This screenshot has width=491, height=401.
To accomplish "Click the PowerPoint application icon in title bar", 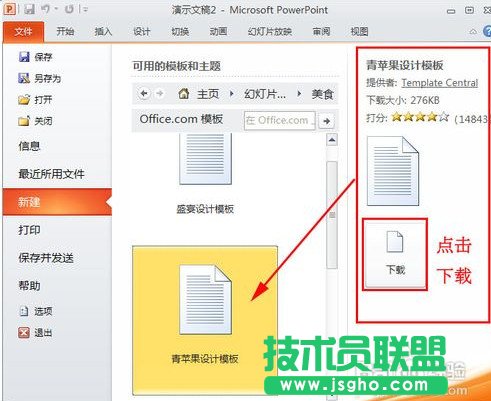I will click(10, 8).
